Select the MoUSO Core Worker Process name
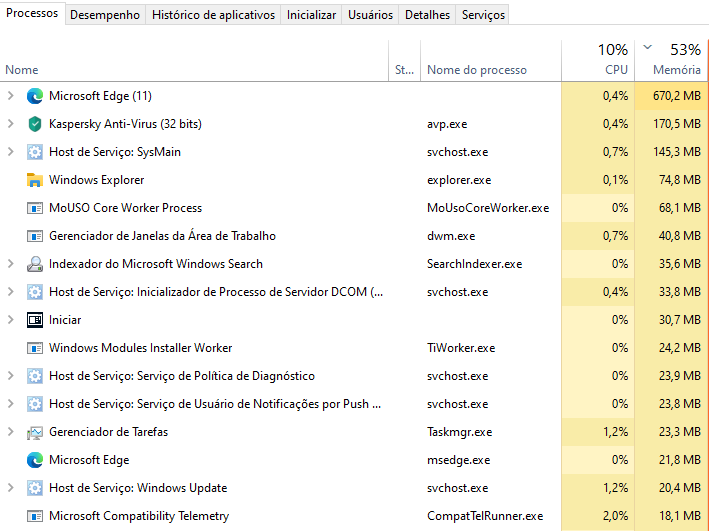This screenshot has height=531, width=709. pos(126,208)
